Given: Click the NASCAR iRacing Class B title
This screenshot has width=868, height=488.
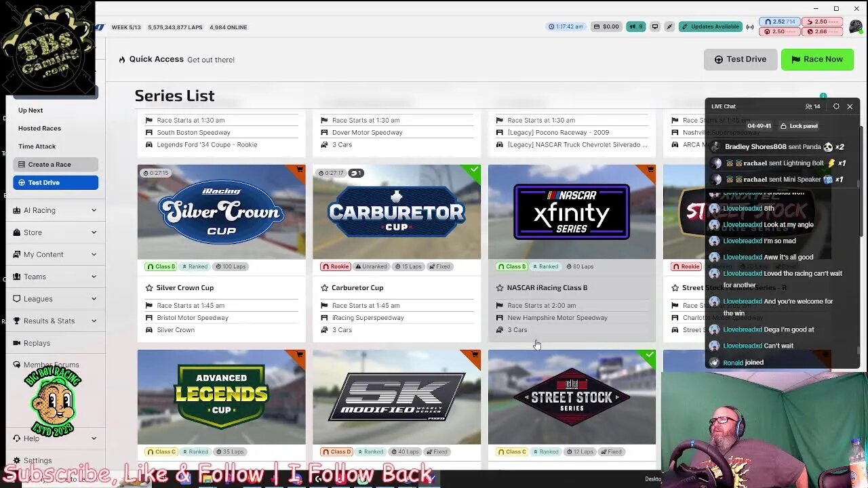Looking at the screenshot, I should pos(547,287).
